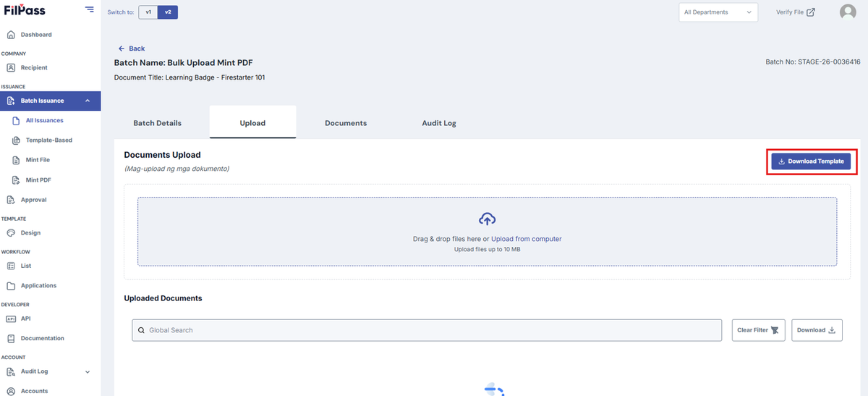Image resolution: width=868 pixels, height=396 pixels.
Task: Click the Document Title Learning Badge text
Action: coord(190,77)
